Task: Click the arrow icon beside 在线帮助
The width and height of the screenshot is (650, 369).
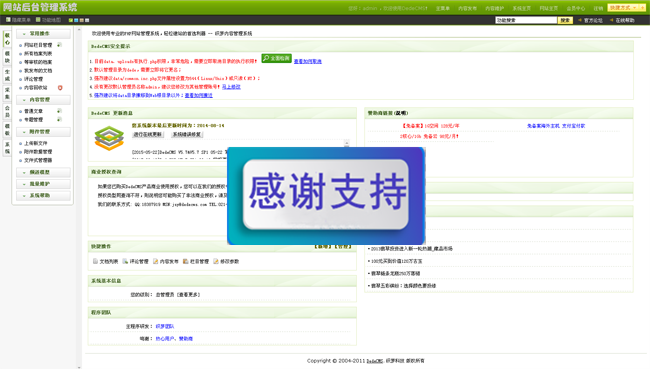Action: click(611, 20)
